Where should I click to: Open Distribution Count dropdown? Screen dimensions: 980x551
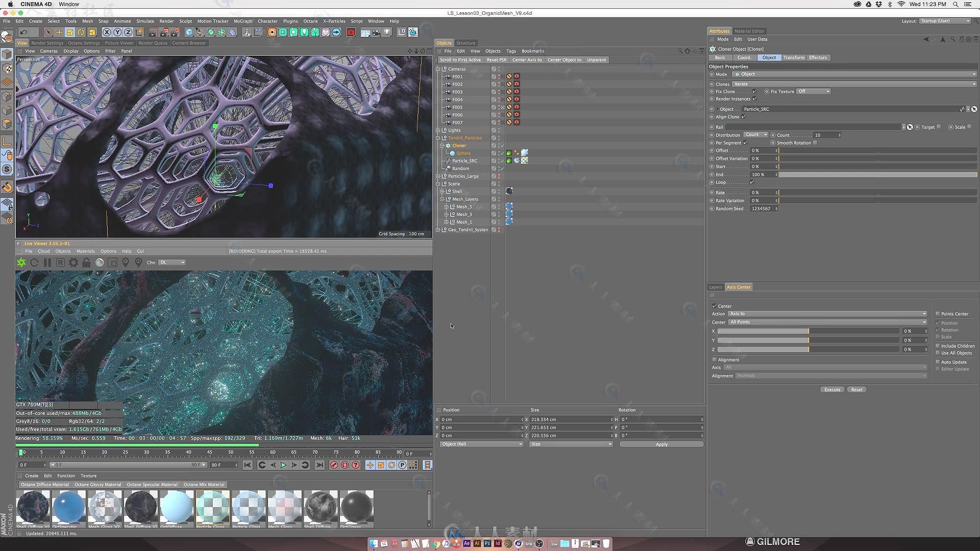(x=756, y=135)
